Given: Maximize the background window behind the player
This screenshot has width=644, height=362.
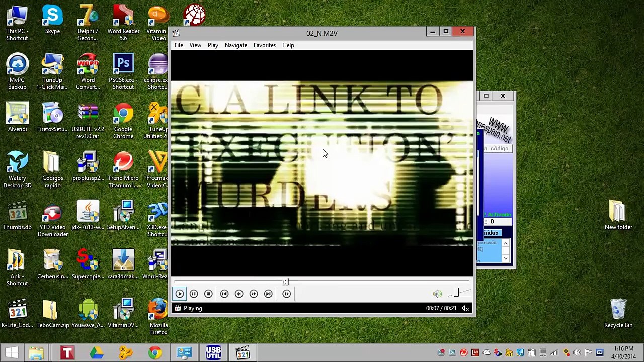Looking at the screenshot, I should 486,96.
